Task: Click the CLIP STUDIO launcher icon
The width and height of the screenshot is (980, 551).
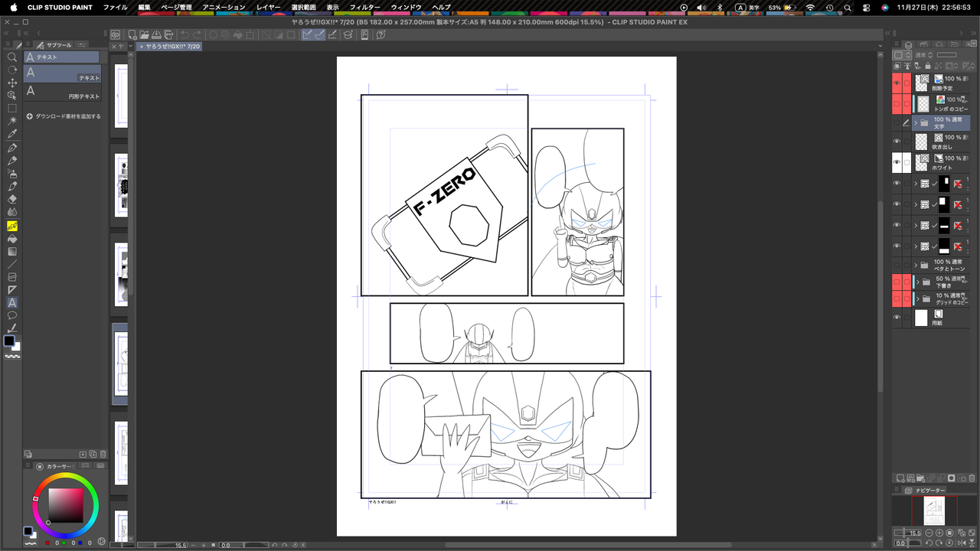Action: pos(115,34)
